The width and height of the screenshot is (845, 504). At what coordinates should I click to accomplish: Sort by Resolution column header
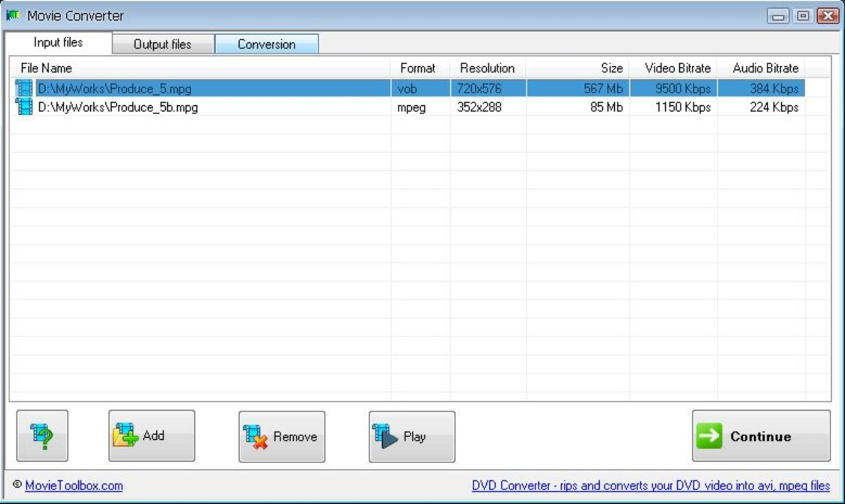tap(488, 68)
